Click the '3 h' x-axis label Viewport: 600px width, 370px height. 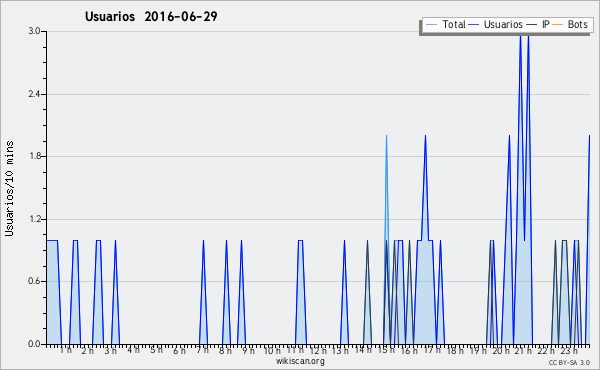[x=111, y=350]
